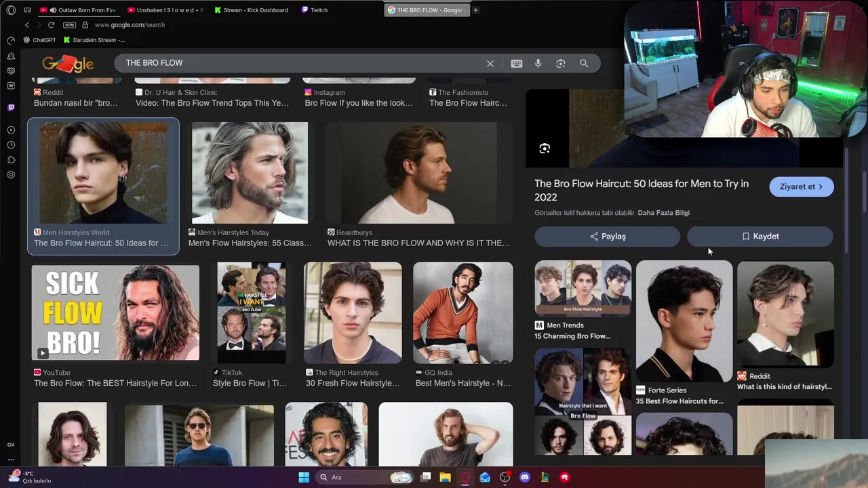Open OBS Studio from taskbar
This screenshot has width=868, height=488.
pyautogui.click(x=505, y=477)
